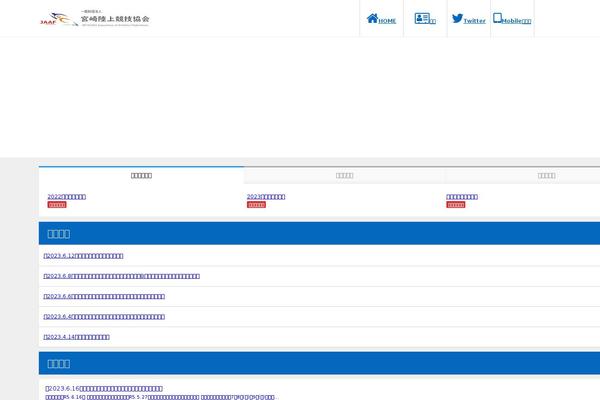Open the link starting with 2023 under tabs
The image size is (600, 400).
point(266,196)
